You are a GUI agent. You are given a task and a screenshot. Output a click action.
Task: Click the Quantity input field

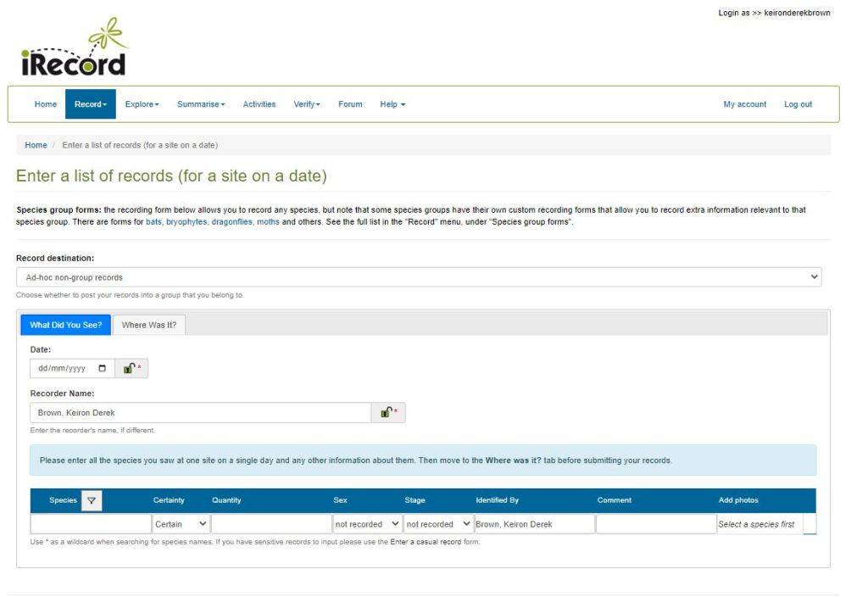coord(271,524)
